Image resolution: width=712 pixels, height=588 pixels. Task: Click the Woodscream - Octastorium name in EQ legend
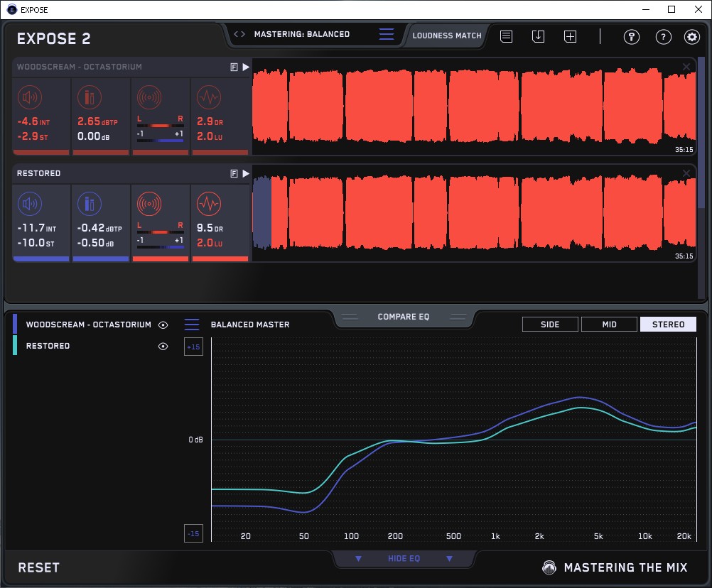89,325
